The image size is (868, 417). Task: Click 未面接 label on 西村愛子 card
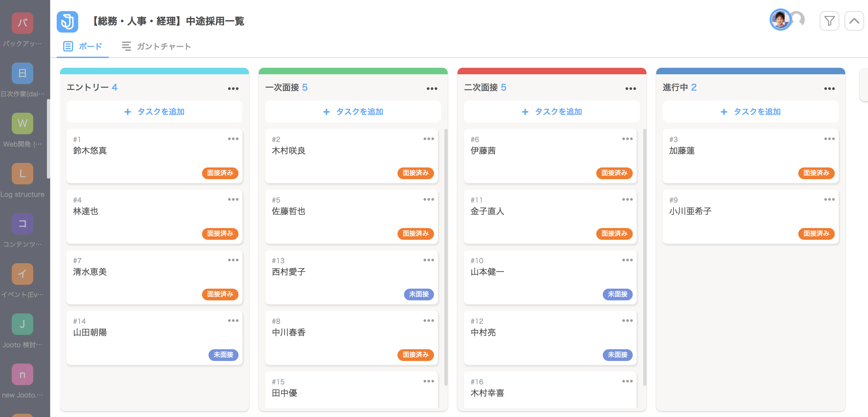pyautogui.click(x=419, y=295)
